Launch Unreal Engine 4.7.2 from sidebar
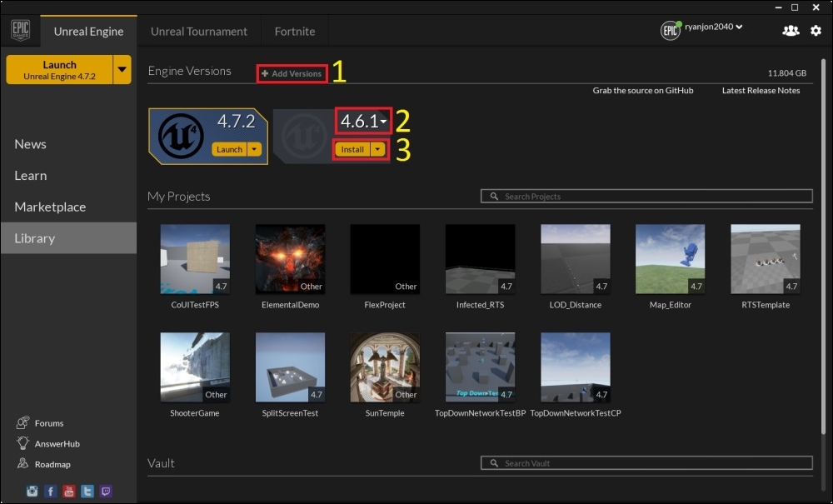 tap(59, 70)
